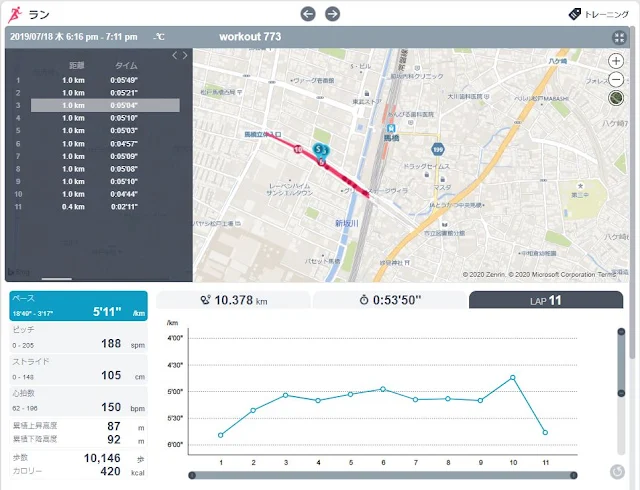Select the pitch metric 188 spm
The image size is (640, 490).
point(78,338)
